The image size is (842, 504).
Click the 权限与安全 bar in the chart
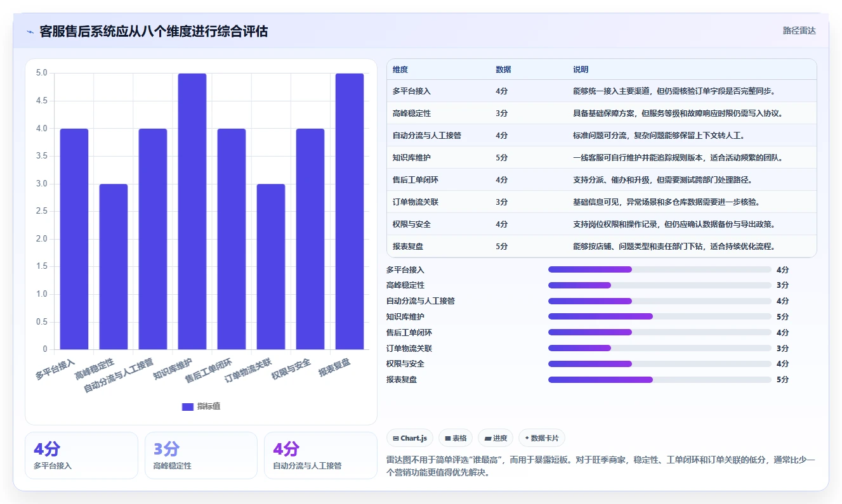pyautogui.click(x=310, y=239)
